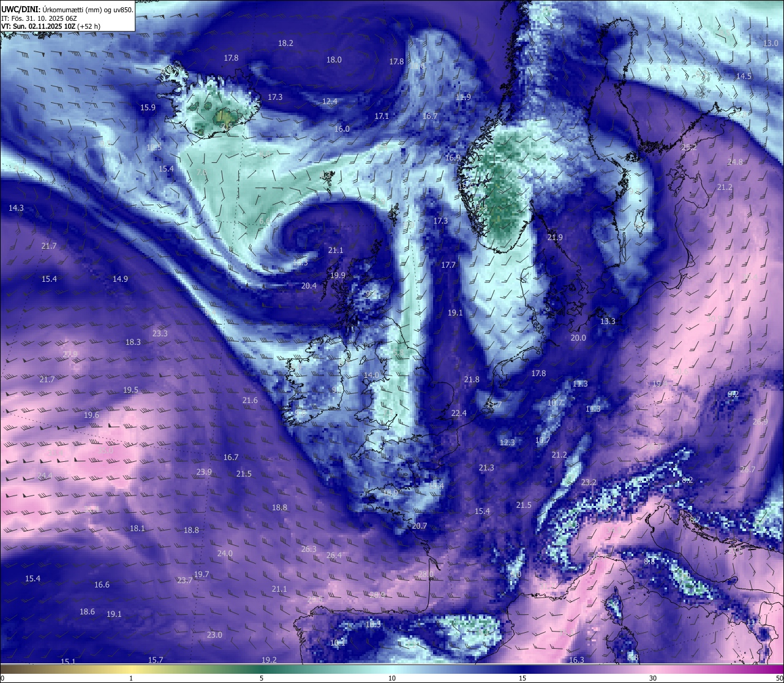Click the color scale tick labeled 1
This screenshot has width=784, height=683.
coord(131,678)
